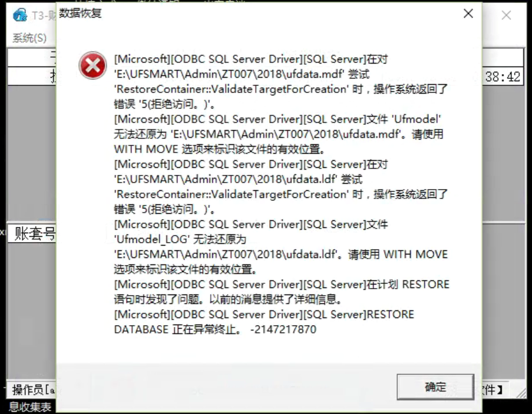The width and height of the screenshot is (532, 414).
Task: Click the ufdata.ldf' 尝试 path line
Action: (238, 180)
